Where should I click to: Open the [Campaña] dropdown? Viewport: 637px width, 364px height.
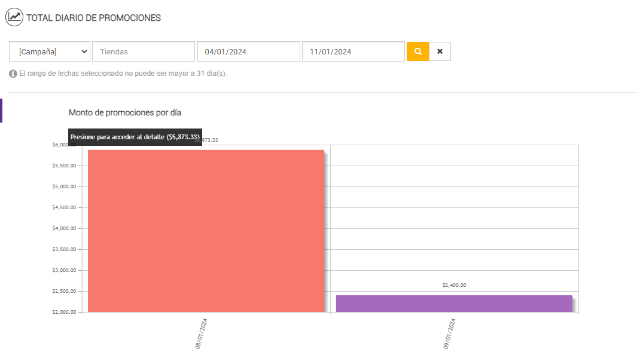coord(50,51)
